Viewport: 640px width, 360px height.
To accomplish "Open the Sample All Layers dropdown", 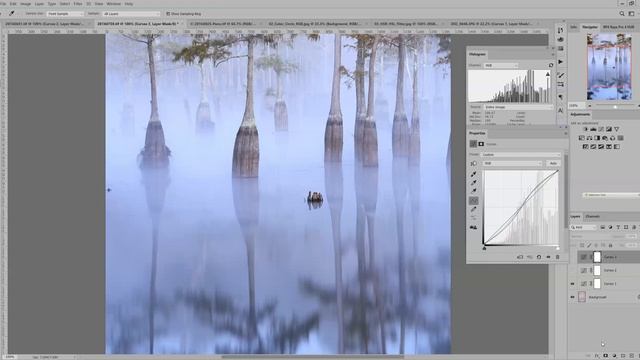I will [x=131, y=13].
